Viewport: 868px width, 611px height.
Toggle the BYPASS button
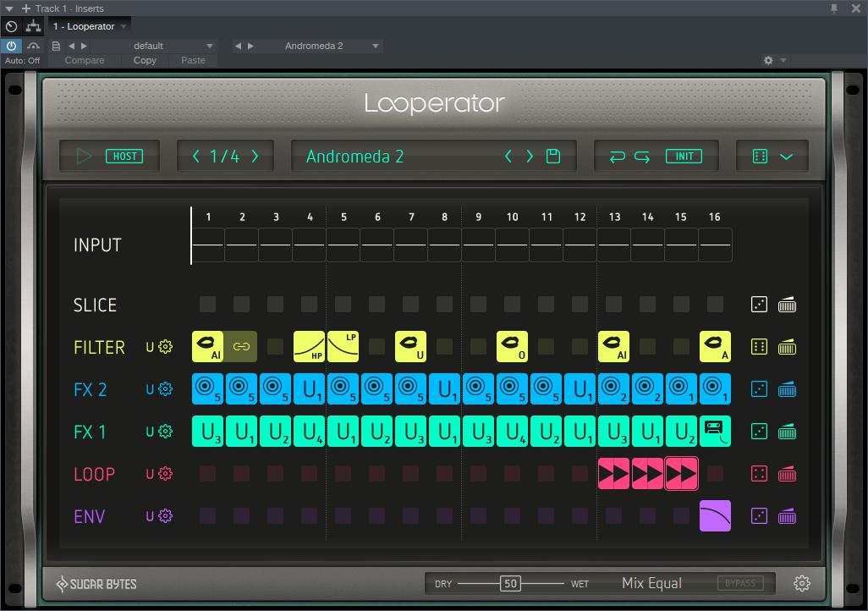point(740,583)
